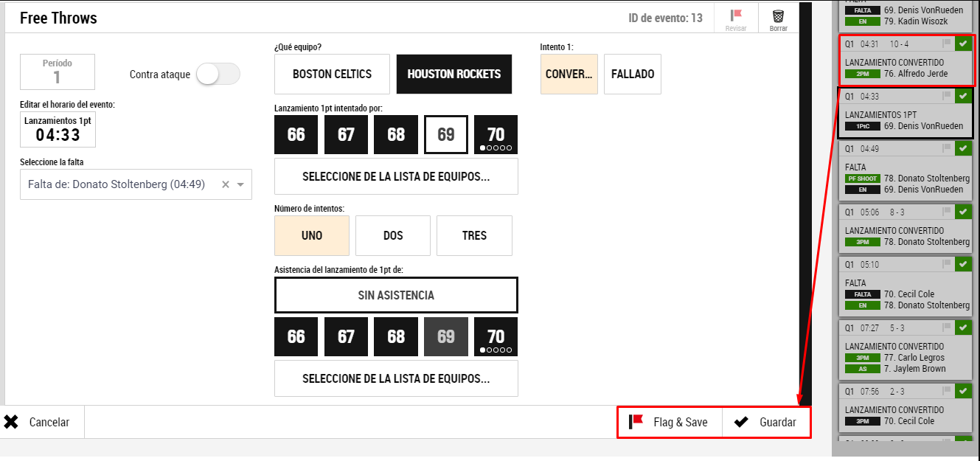Open the 07:56 Cecil Cole shot event

coord(906,408)
